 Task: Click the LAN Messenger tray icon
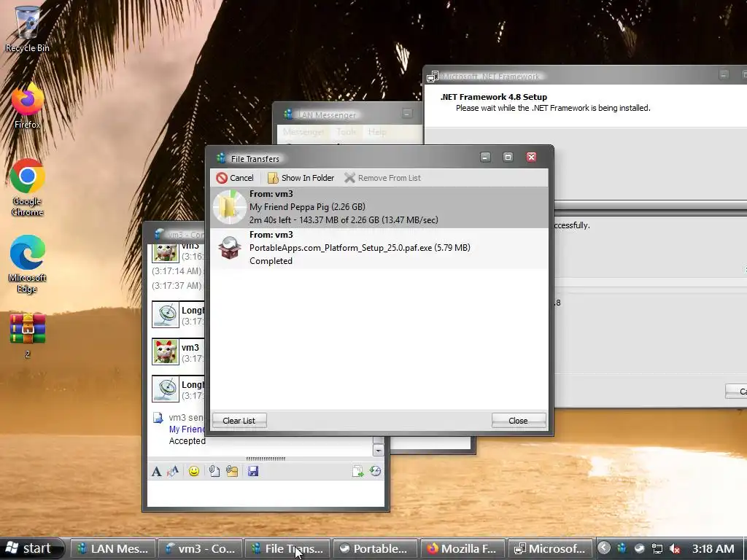622,548
